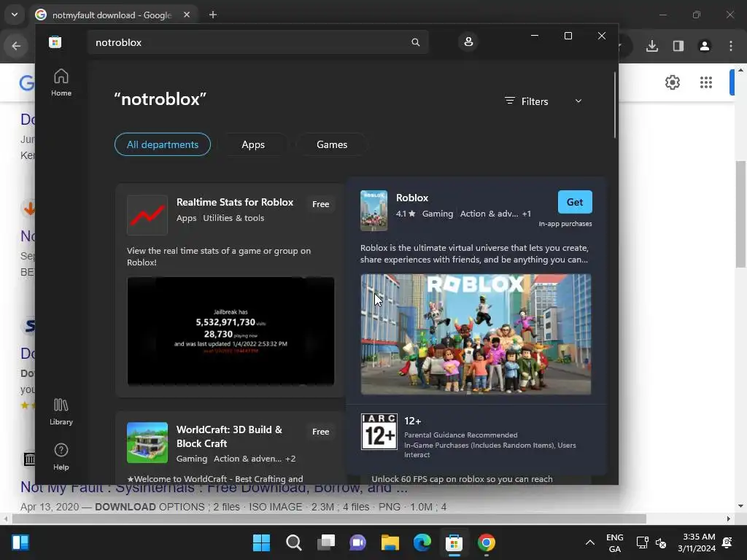Open notifications bell in tray
The height and width of the screenshot is (560, 747).
[x=727, y=542]
